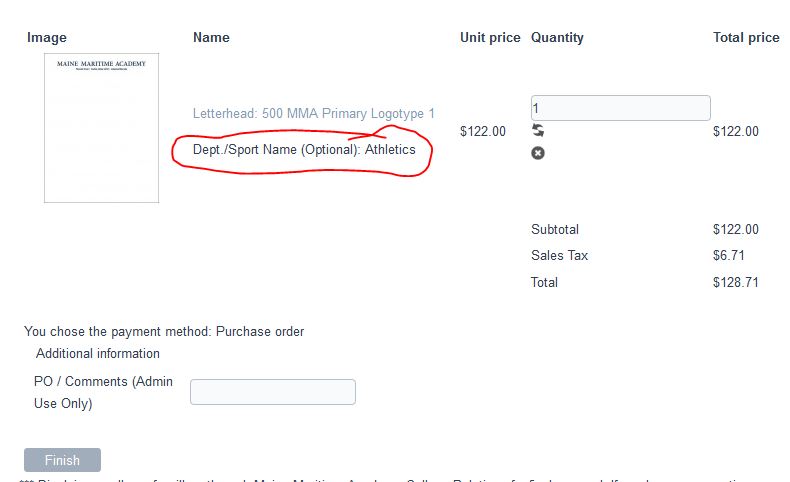Image resolution: width=790 pixels, height=482 pixels.
Task: Click the Quantity column header
Action: (557, 38)
